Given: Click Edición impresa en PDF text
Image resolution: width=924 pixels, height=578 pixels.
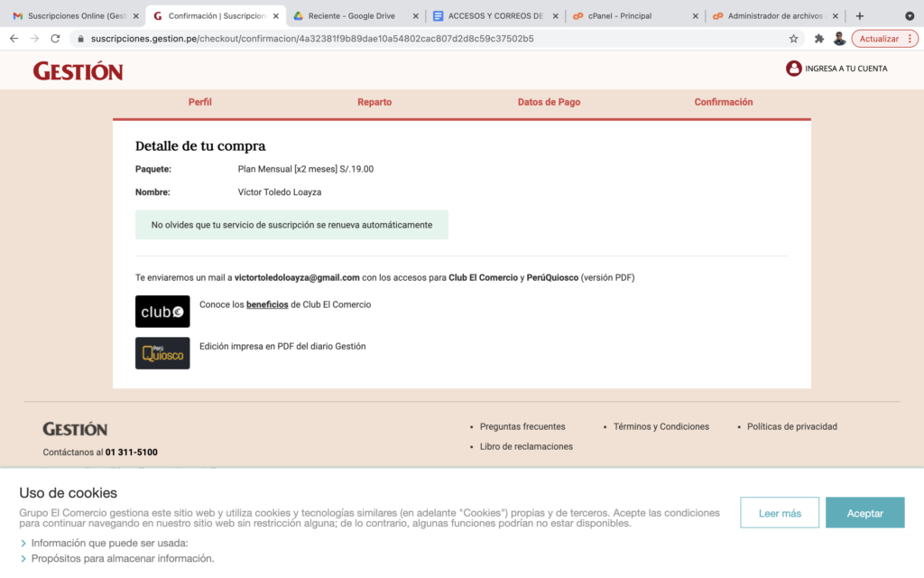Looking at the screenshot, I should (282, 346).
